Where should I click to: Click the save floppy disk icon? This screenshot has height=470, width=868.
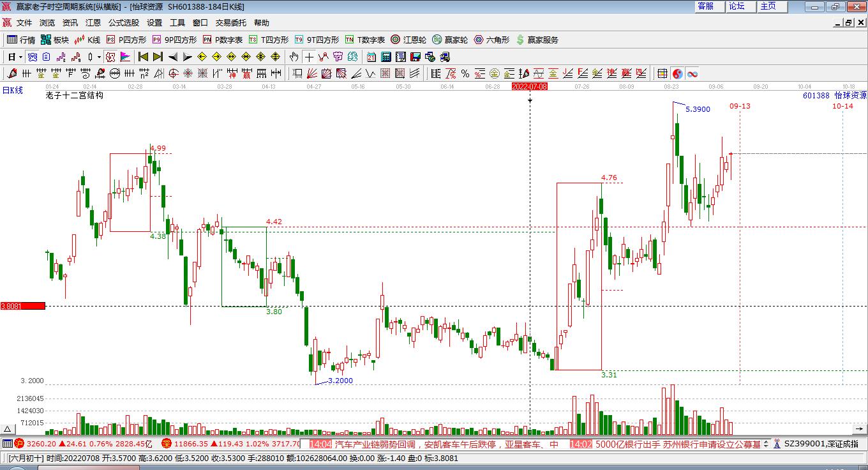coord(415,57)
